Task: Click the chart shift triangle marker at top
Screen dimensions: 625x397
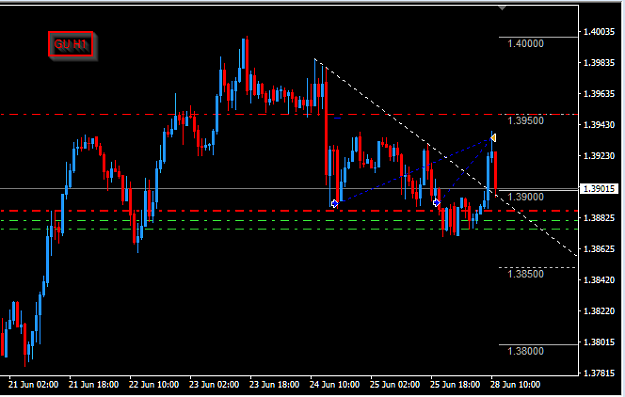Action: [x=502, y=7]
